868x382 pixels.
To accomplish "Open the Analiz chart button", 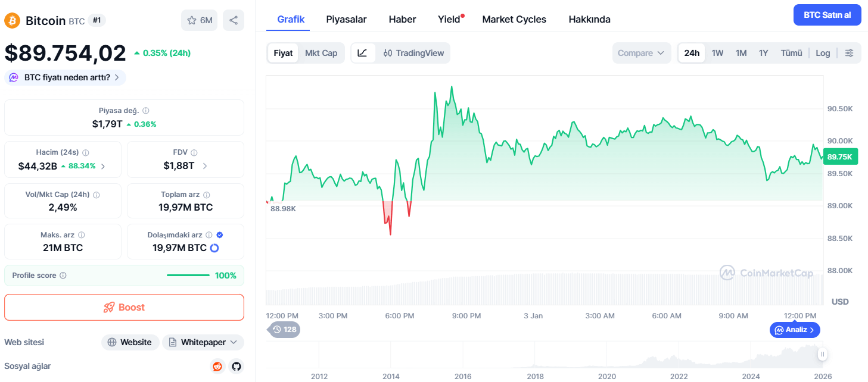I will coord(795,330).
